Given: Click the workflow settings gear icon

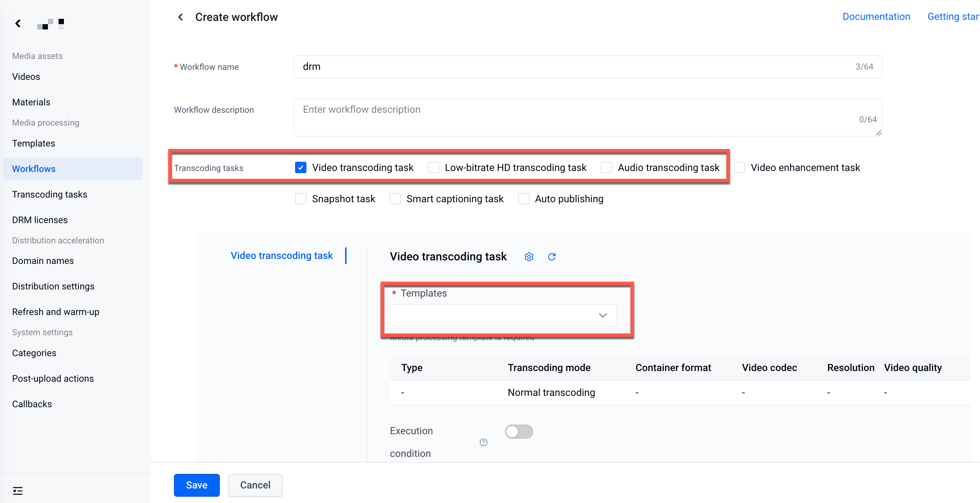Looking at the screenshot, I should (529, 256).
